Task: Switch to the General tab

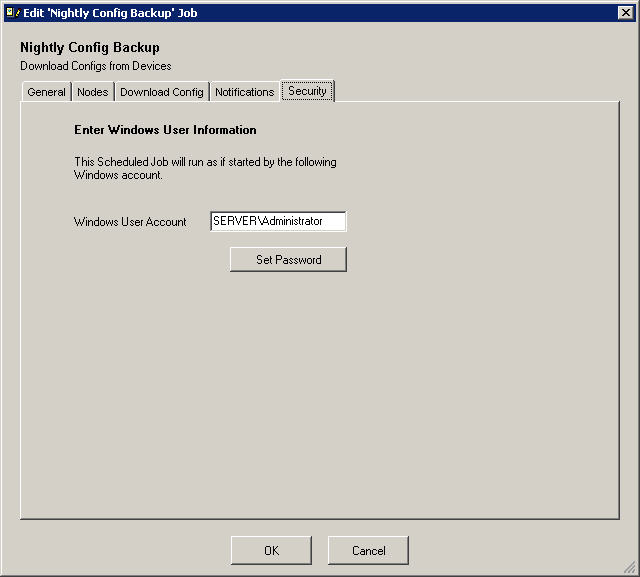Action: [x=47, y=92]
